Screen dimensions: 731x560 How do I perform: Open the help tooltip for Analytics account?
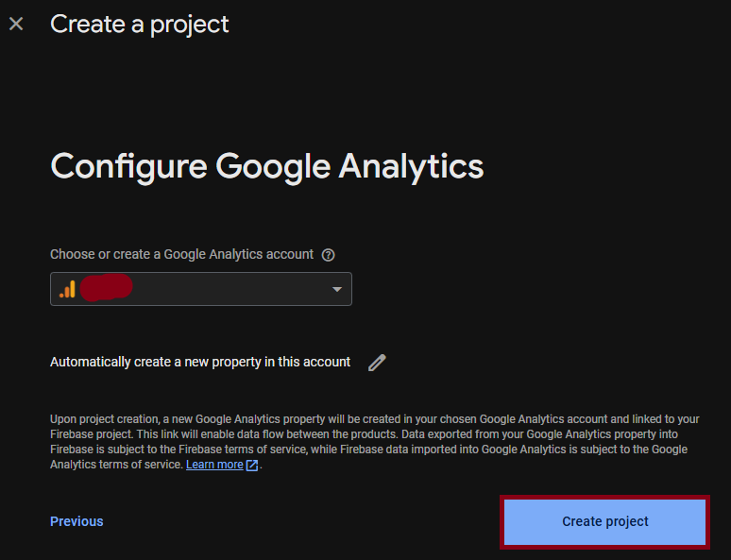[x=329, y=255]
